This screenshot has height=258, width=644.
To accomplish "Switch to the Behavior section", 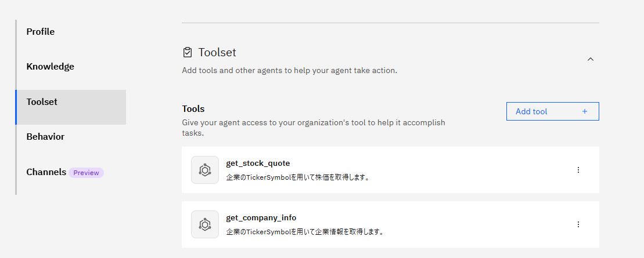I will click(45, 137).
